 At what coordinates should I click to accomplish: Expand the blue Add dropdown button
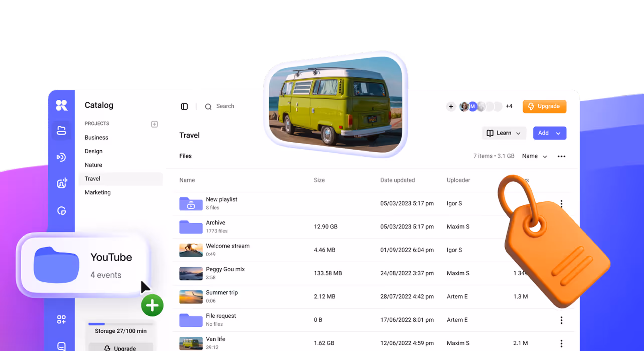pos(549,133)
